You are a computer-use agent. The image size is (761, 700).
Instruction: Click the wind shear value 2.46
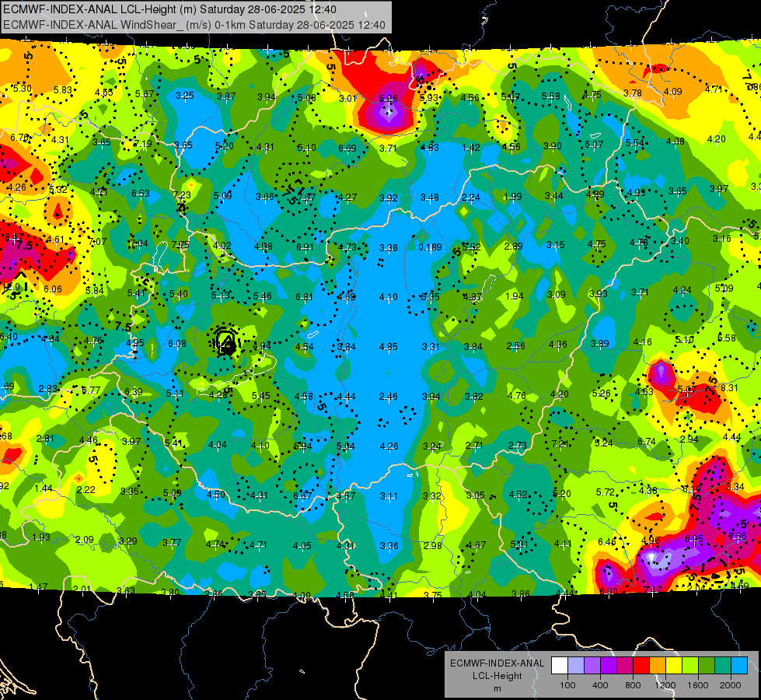(x=388, y=397)
